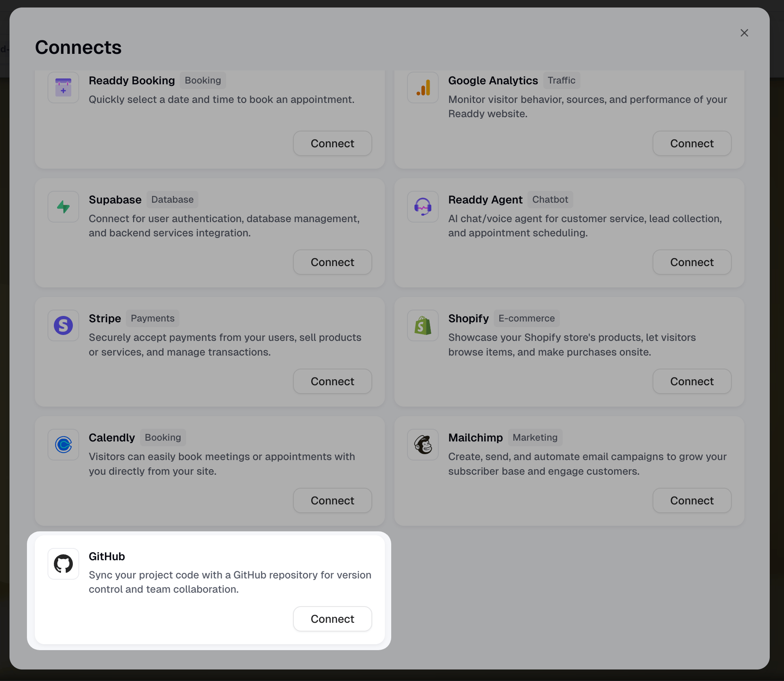Click the Readdy Booking calendar icon
784x681 pixels.
point(63,88)
